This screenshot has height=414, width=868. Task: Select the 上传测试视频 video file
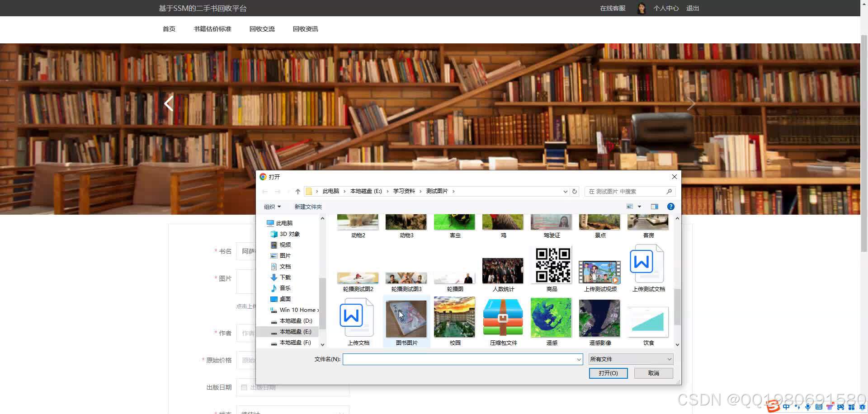pyautogui.click(x=600, y=276)
